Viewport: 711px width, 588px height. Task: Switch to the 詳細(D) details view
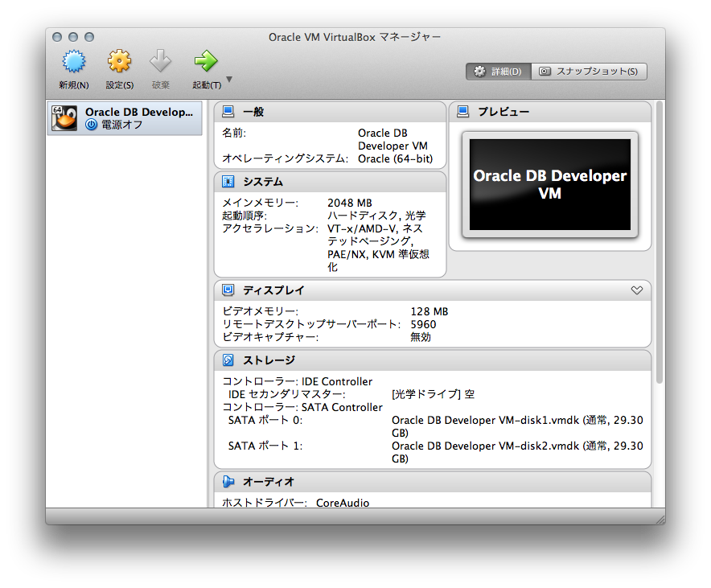[x=499, y=72]
